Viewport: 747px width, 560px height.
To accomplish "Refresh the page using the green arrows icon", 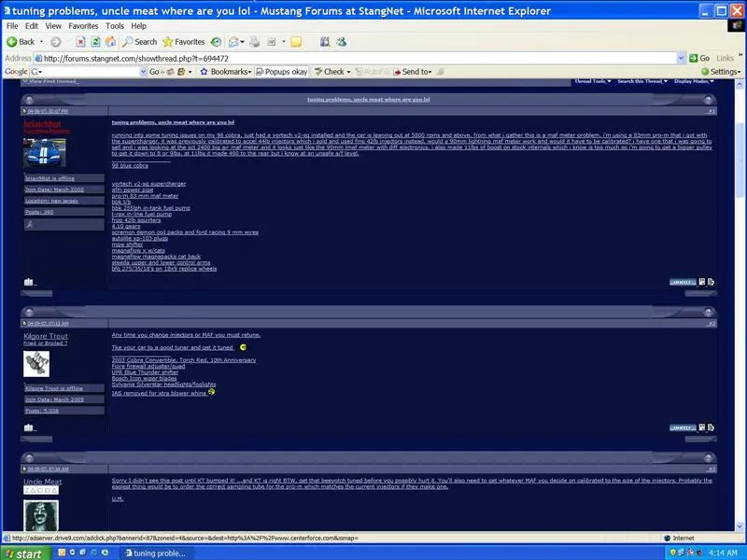I will [95, 42].
